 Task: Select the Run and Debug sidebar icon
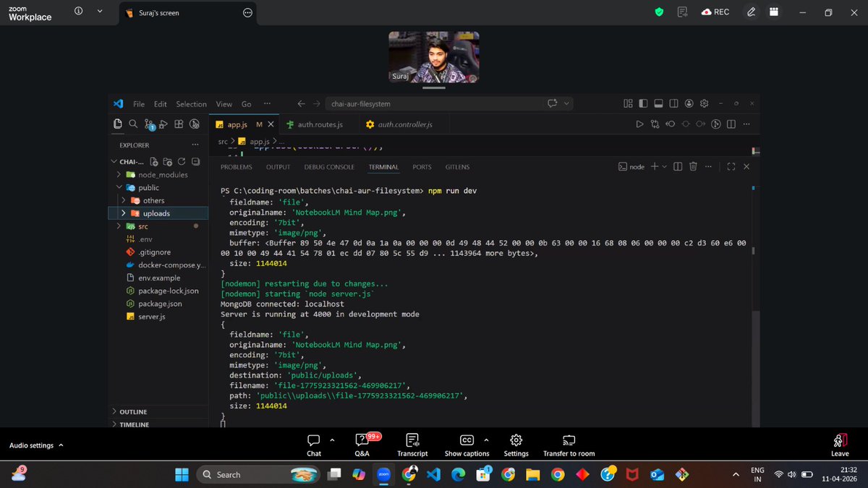click(x=163, y=124)
